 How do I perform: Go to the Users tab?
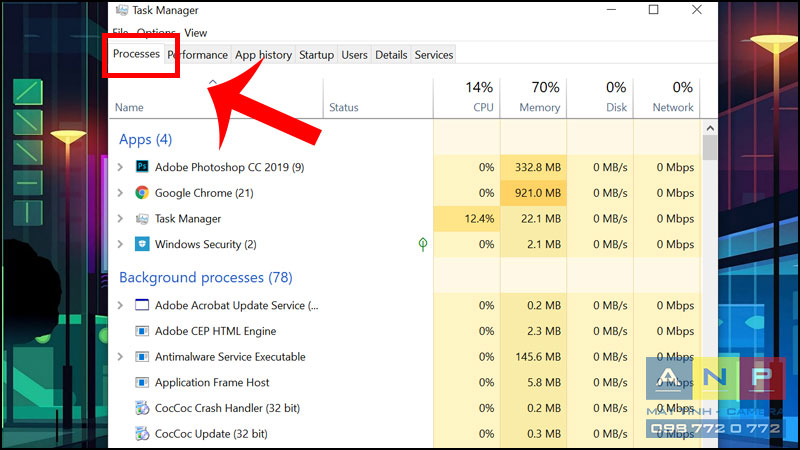point(354,55)
